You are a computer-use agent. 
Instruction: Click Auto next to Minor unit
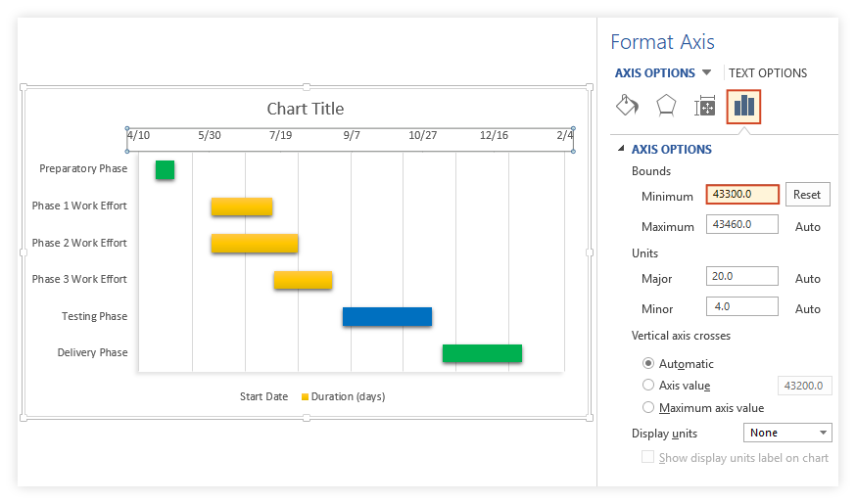click(x=807, y=308)
